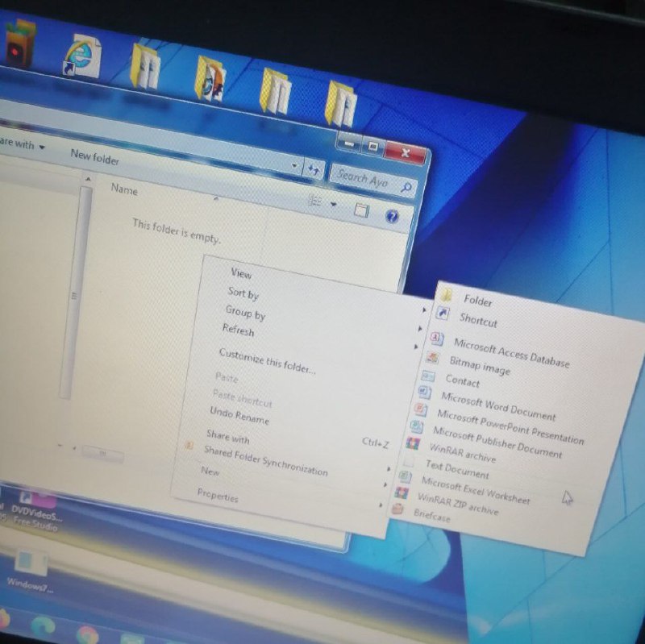Click the navigation pane vertical scrollbar

point(76,292)
